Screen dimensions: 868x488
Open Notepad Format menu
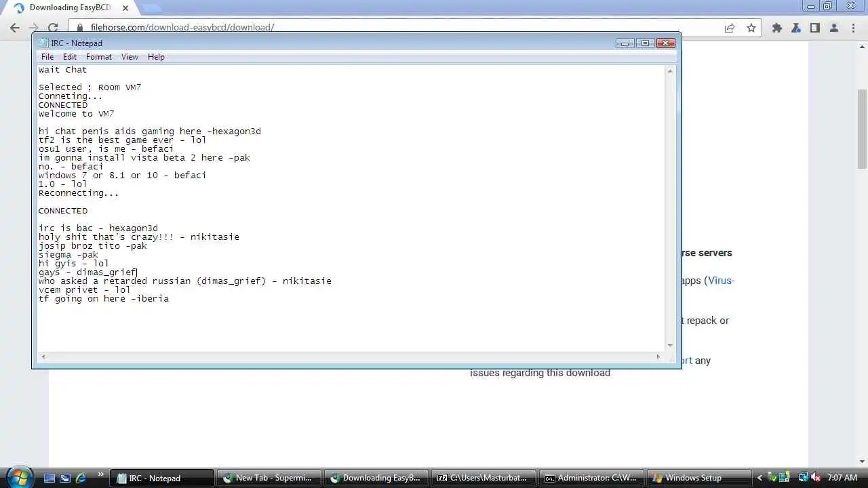pos(99,57)
